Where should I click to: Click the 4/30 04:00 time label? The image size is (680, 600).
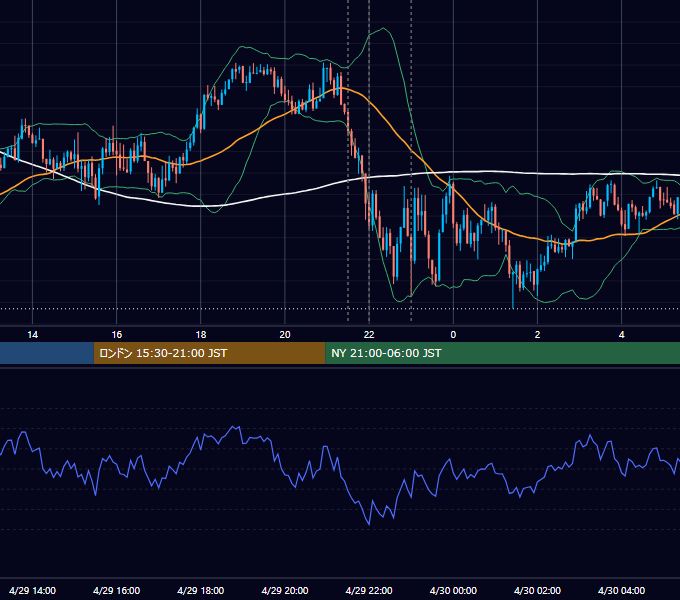pyautogui.click(x=621, y=590)
